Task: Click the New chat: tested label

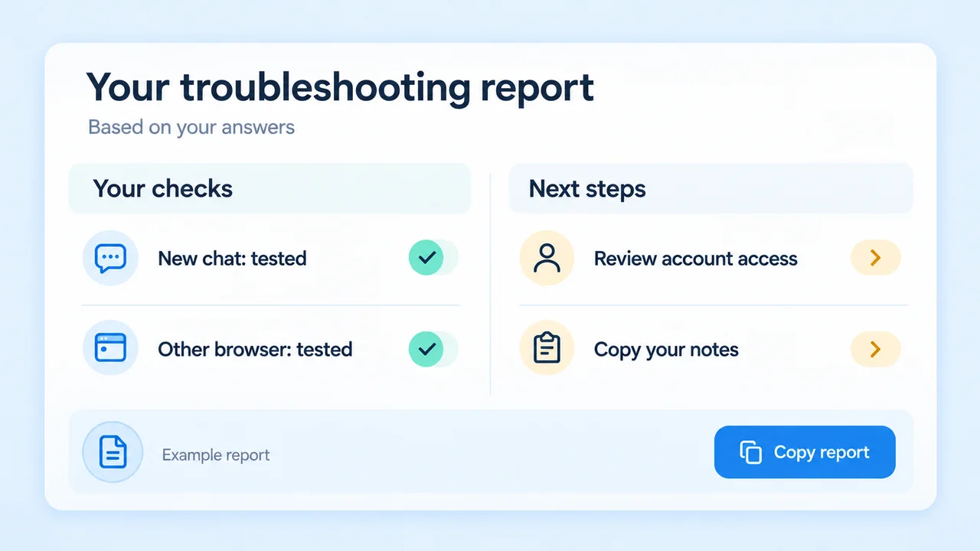Action: click(232, 259)
